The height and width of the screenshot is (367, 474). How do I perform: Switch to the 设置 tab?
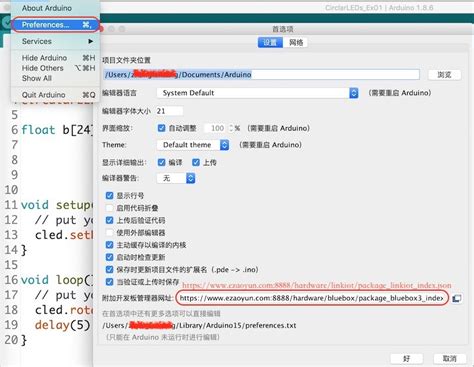click(270, 42)
